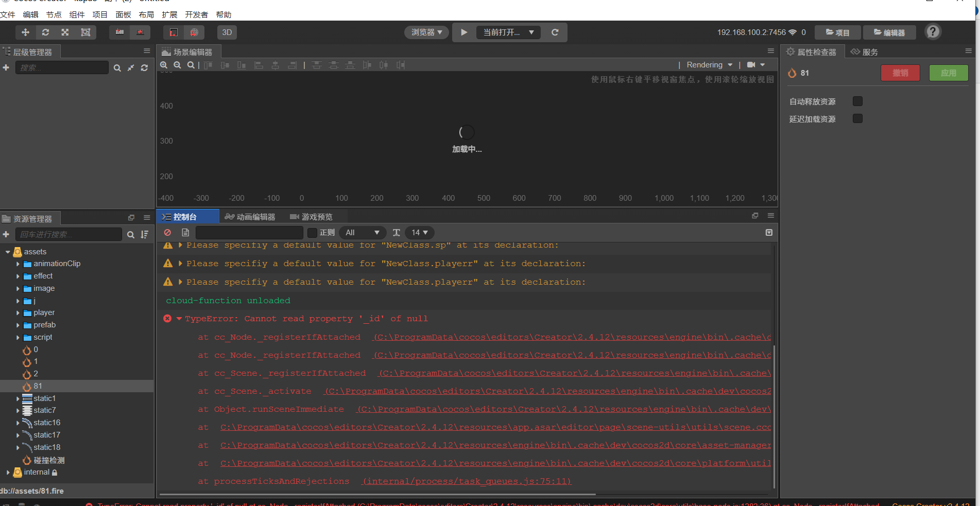Click the 撤销 red button
Image resolution: width=980 pixels, height=506 pixels.
[x=900, y=73]
